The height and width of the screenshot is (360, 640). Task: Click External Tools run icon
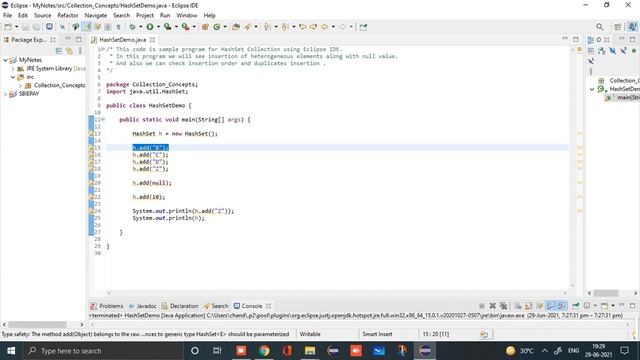coord(185,27)
